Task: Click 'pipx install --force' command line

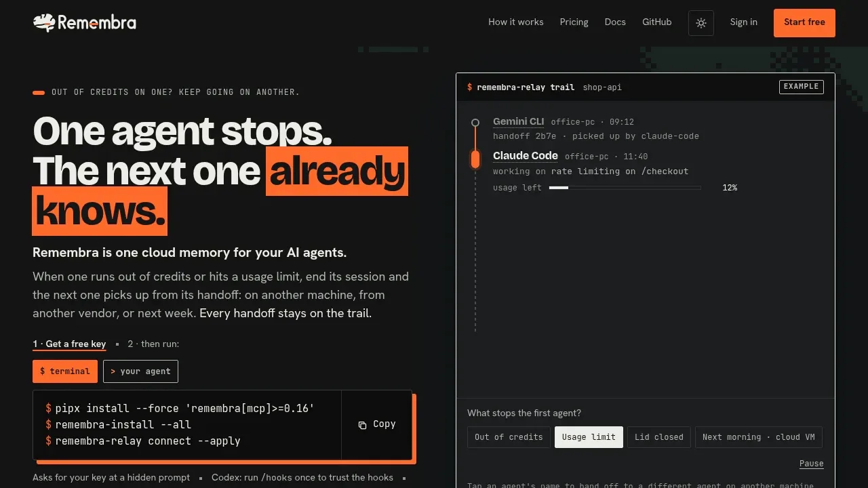Action: [180, 409]
